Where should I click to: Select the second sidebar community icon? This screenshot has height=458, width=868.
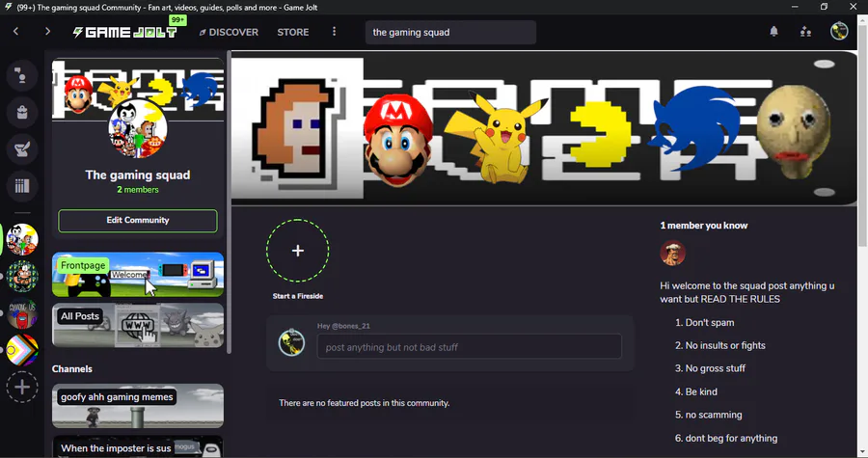22,276
